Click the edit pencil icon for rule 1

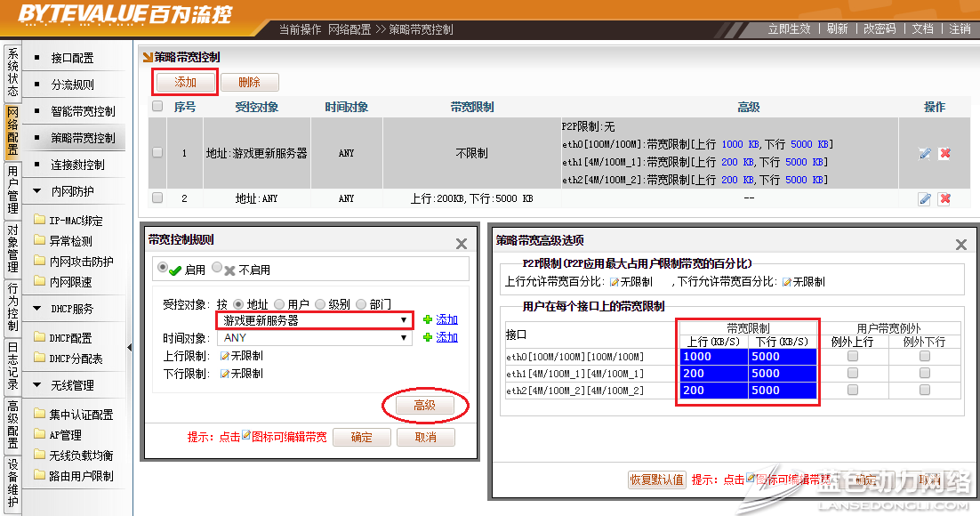pos(924,153)
